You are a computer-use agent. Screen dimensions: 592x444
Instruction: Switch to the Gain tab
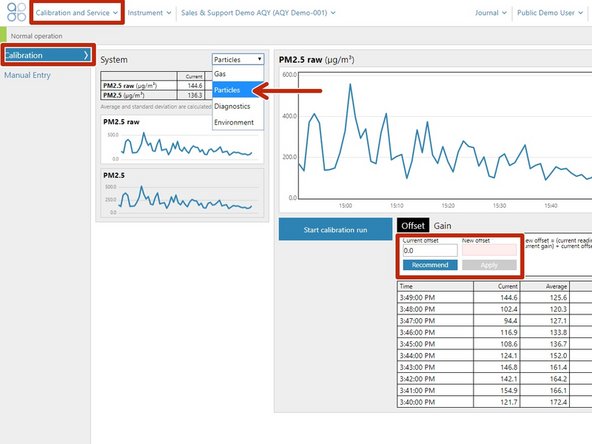click(442, 226)
